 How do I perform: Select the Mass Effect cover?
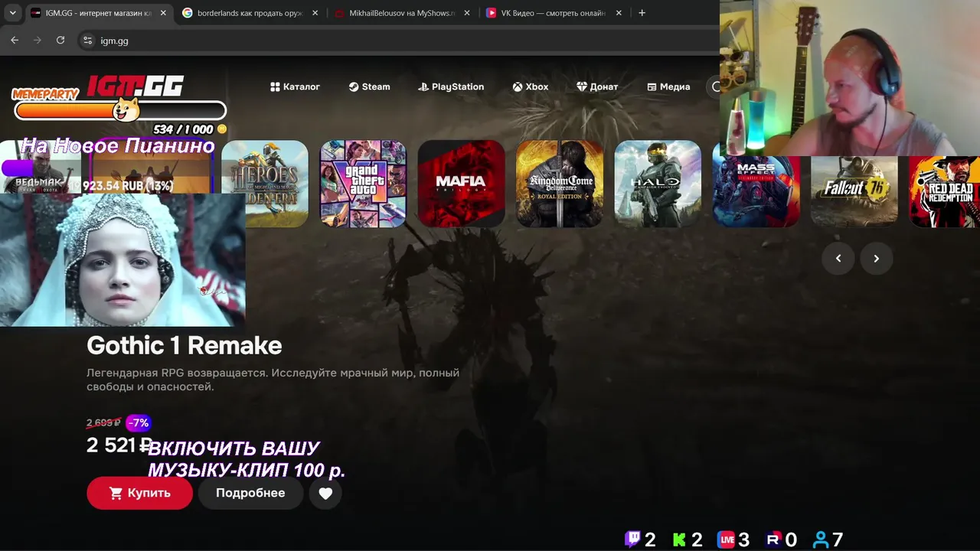(x=756, y=191)
